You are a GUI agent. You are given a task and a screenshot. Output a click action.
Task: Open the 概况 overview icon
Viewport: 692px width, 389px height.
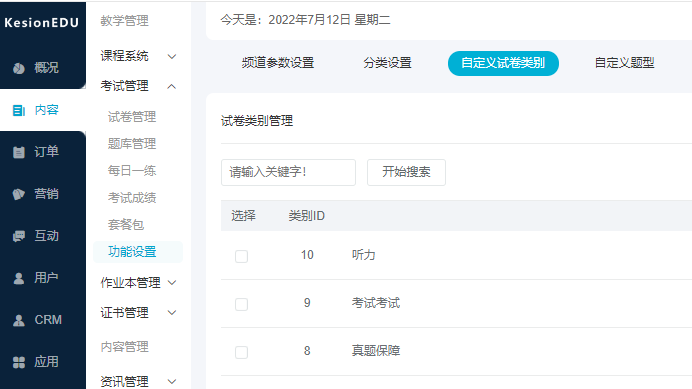19,68
